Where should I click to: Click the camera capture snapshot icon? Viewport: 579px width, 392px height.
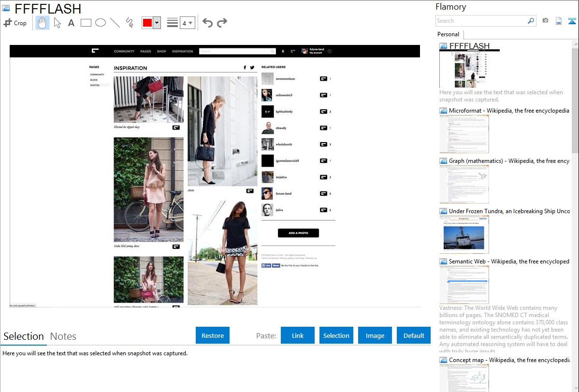[x=545, y=21]
